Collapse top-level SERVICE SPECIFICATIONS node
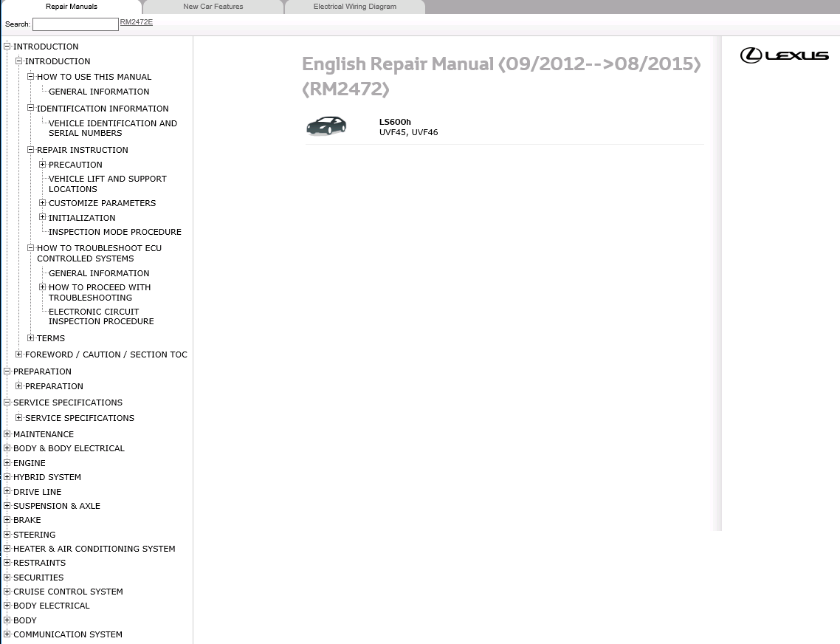The width and height of the screenshot is (840, 644). click(7, 402)
